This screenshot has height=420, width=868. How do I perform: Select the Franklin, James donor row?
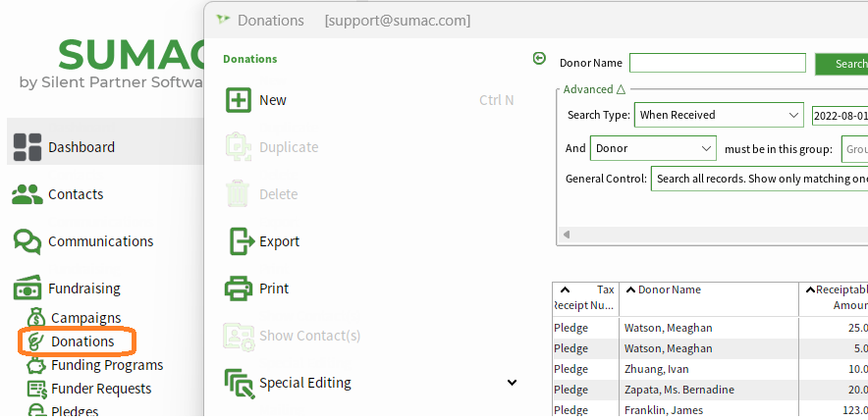pos(710,410)
